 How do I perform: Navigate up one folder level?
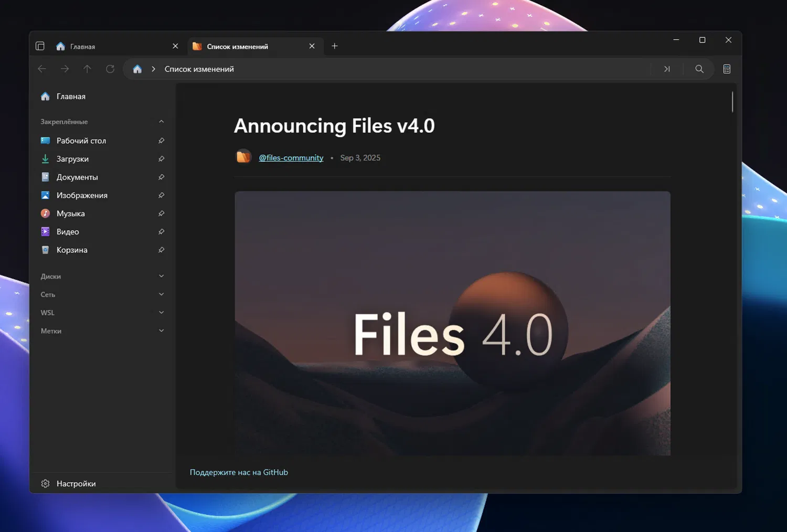(x=87, y=69)
